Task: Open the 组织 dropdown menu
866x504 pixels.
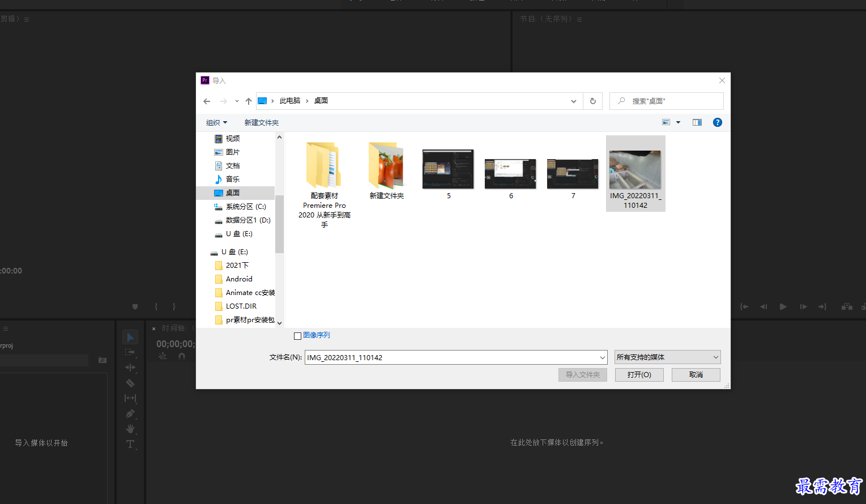Action: [216, 122]
